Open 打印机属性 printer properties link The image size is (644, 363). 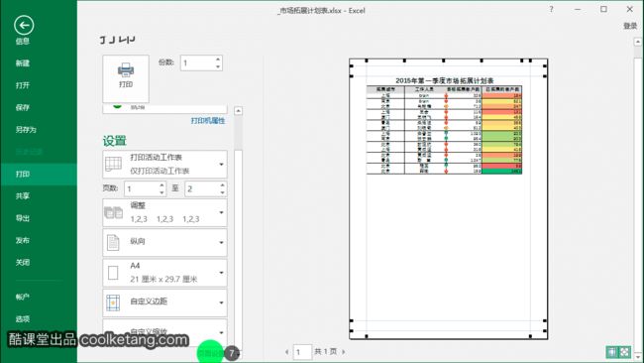pos(208,120)
